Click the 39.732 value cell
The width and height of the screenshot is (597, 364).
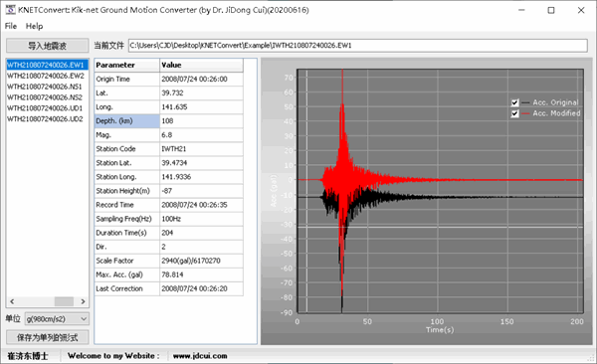coord(201,92)
